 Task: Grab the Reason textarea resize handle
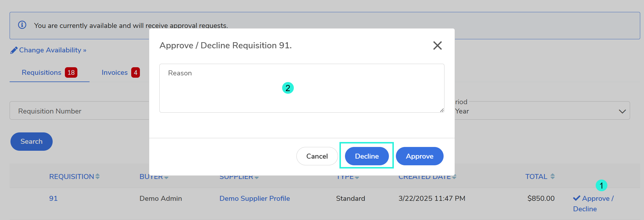442,110
